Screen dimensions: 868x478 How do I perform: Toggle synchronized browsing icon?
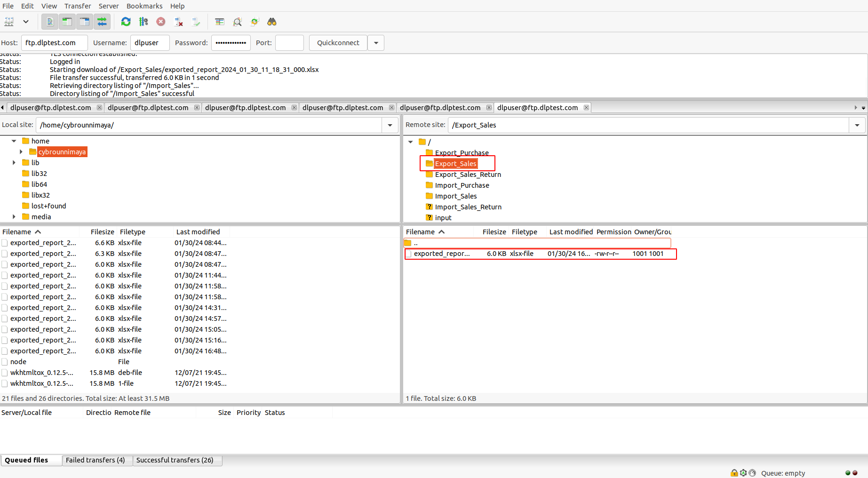coord(255,22)
